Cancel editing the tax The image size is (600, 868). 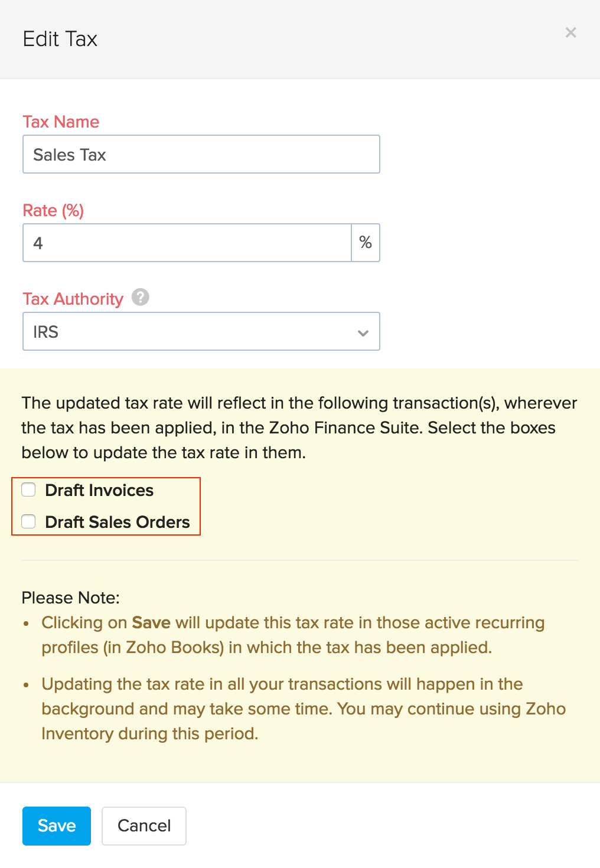click(x=144, y=825)
